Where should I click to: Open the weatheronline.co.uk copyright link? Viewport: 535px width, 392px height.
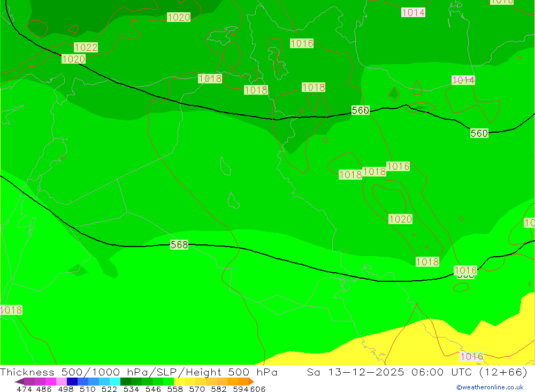click(x=490, y=387)
